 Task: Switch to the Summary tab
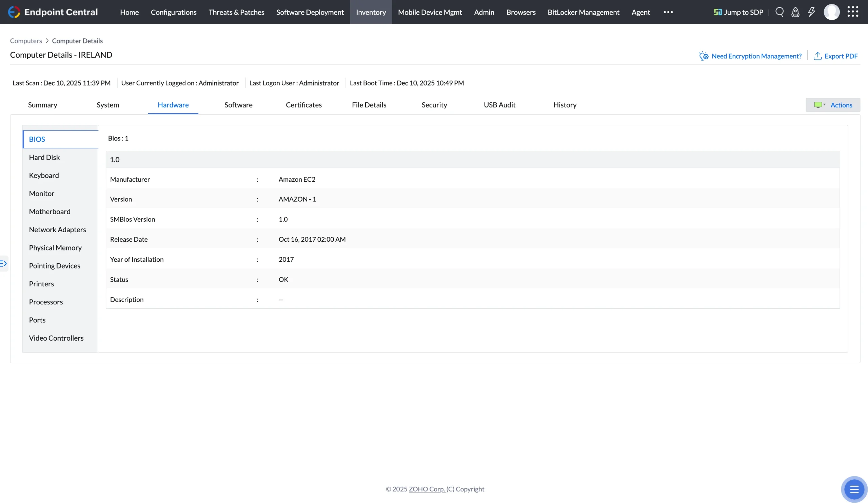tap(43, 105)
